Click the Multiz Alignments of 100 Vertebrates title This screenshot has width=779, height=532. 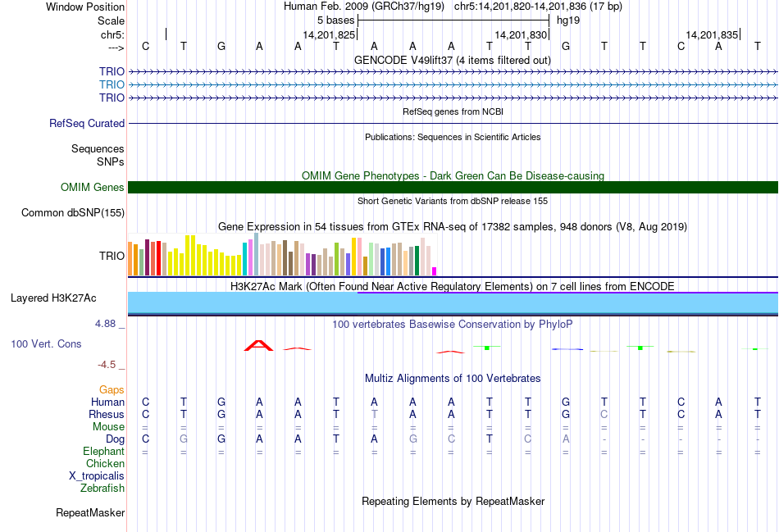(453, 379)
